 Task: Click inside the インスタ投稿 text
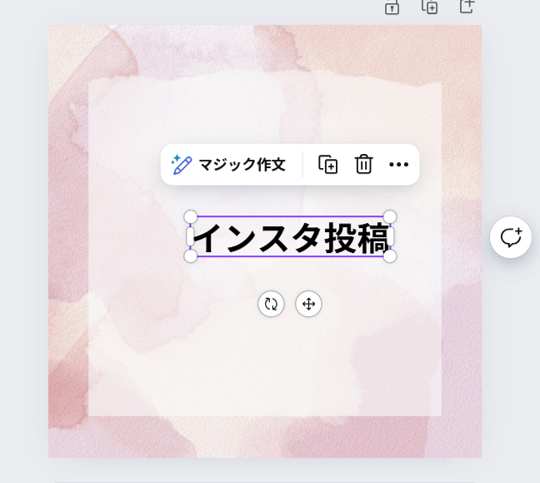[x=291, y=238]
